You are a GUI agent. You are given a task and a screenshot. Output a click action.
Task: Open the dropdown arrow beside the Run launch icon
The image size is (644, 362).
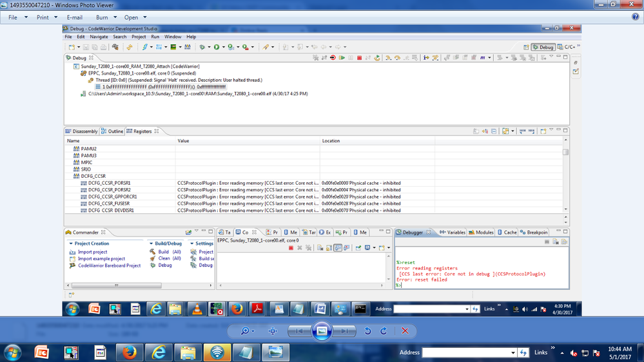[224, 47]
